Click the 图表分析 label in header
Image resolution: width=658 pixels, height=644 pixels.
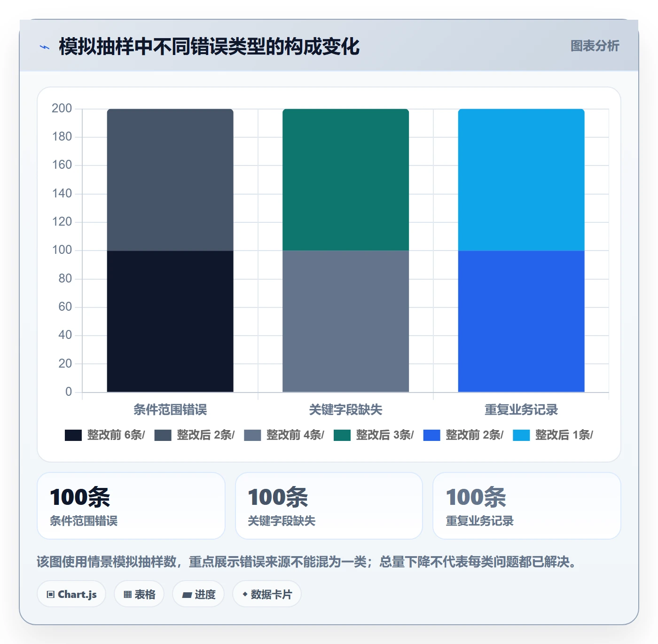[x=595, y=46]
